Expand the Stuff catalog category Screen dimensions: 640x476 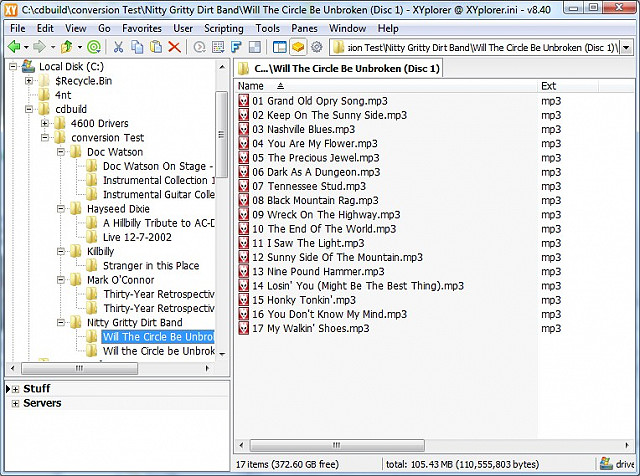pos(16,389)
